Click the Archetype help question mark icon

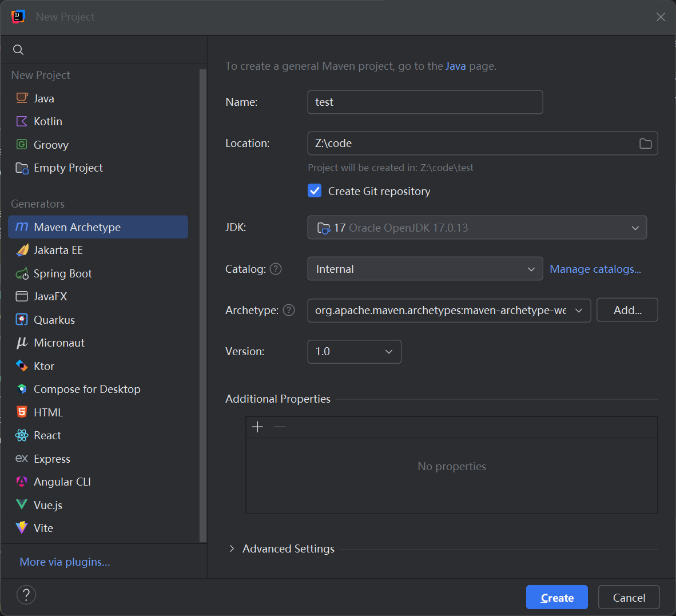[289, 310]
